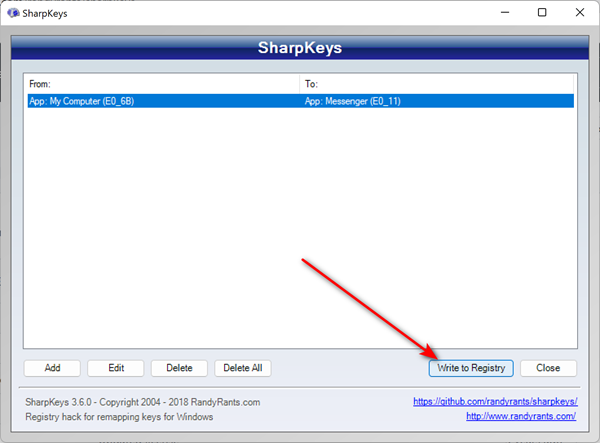600x443 pixels.
Task: Select the To column header
Action: pos(437,84)
